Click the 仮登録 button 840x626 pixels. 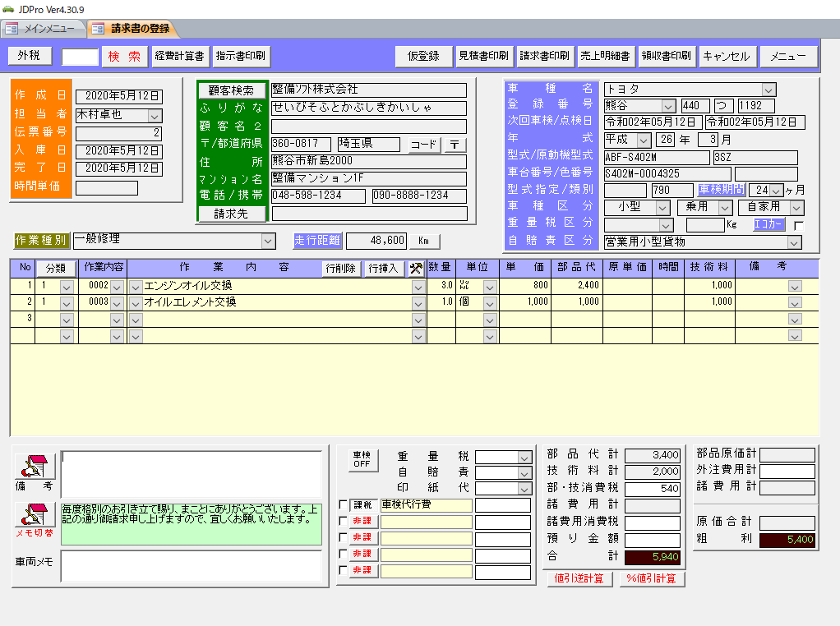[423, 56]
